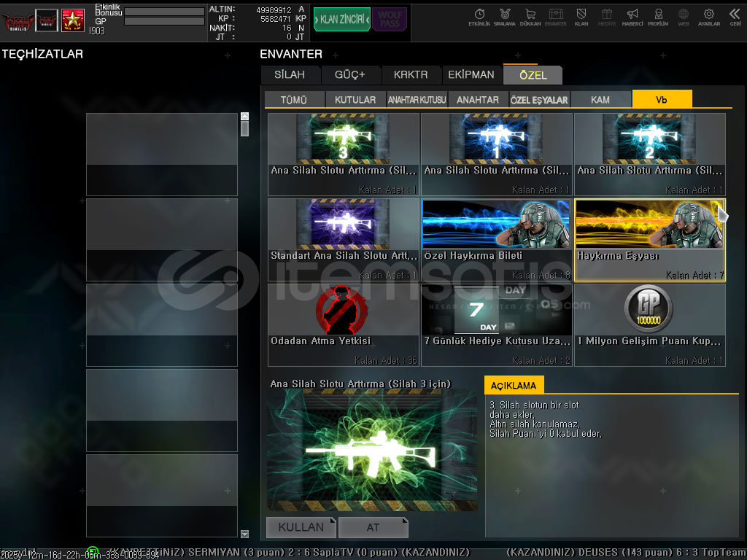Image resolution: width=747 pixels, height=560 pixels.
Task: Select the 1 Milyon Gelişim Puanı item
Action: (649, 325)
